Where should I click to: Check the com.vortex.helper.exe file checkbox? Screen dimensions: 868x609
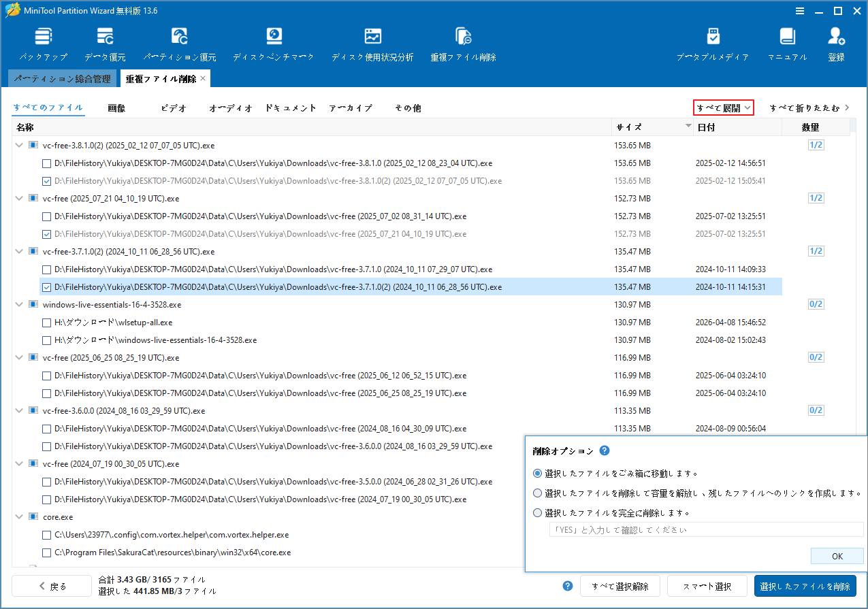(x=46, y=534)
